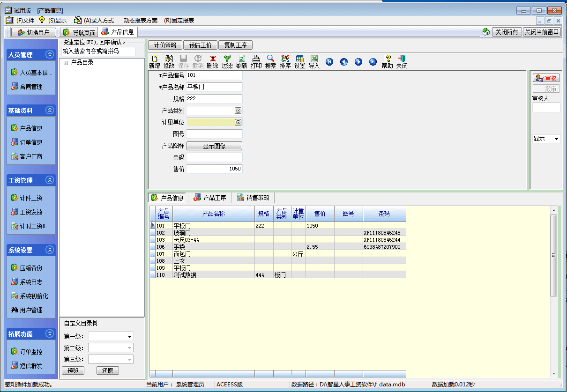Click the 打印 (print) printer icon
Viewport: 567px width, 392px height.
pyautogui.click(x=256, y=62)
